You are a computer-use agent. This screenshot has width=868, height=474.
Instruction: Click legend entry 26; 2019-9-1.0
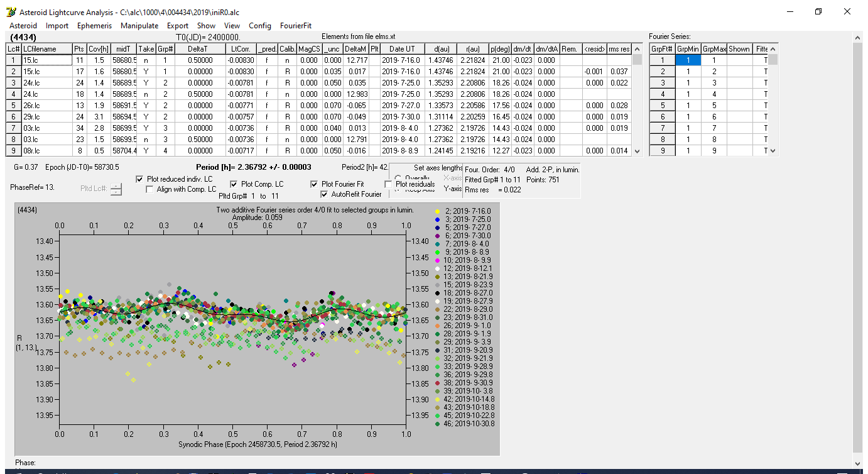tap(469, 325)
